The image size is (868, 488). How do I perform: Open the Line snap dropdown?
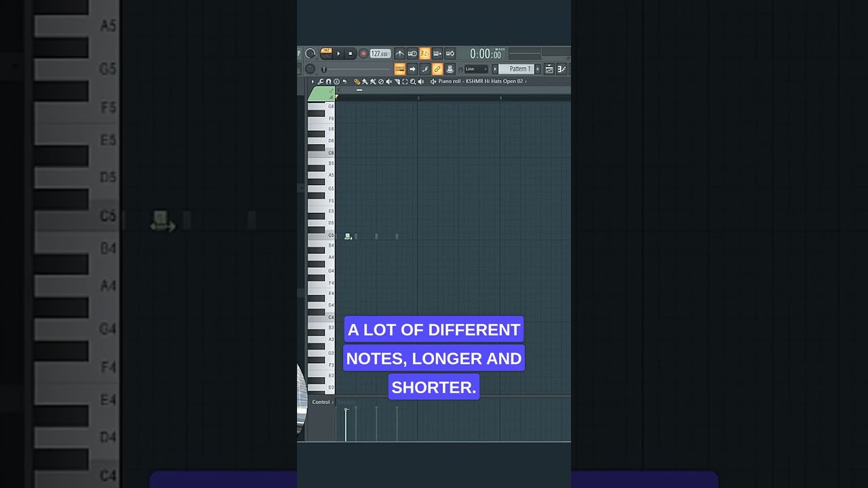click(x=476, y=68)
